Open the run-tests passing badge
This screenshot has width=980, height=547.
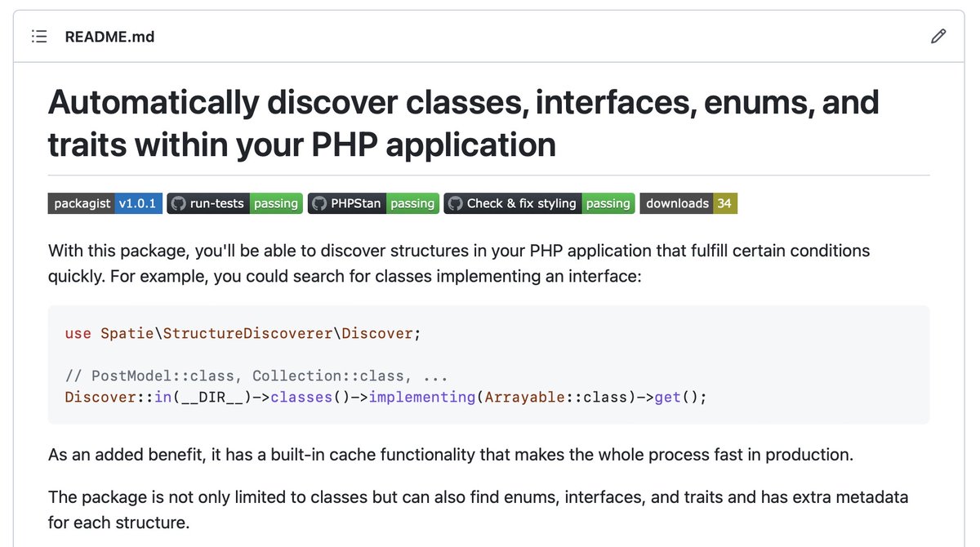pyautogui.click(x=235, y=203)
